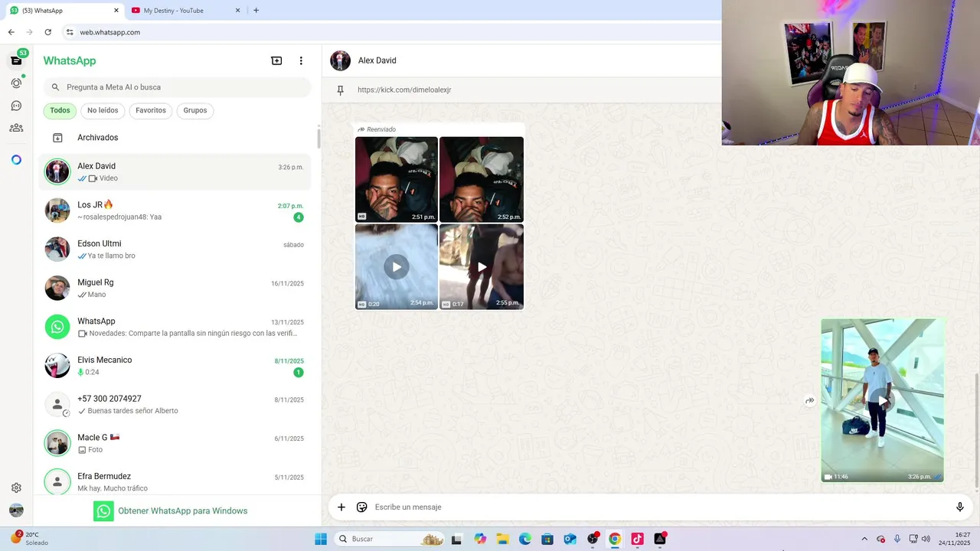This screenshot has height=551, width=980.
Task: Open TikTok from the taskbar
Action: (637, 539)
